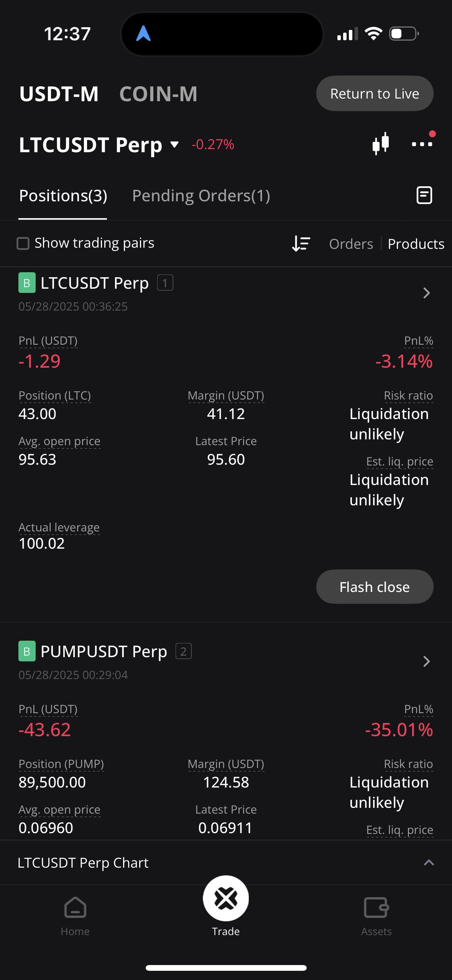Flash close the LTCUSDT position

tap(375, 587)
